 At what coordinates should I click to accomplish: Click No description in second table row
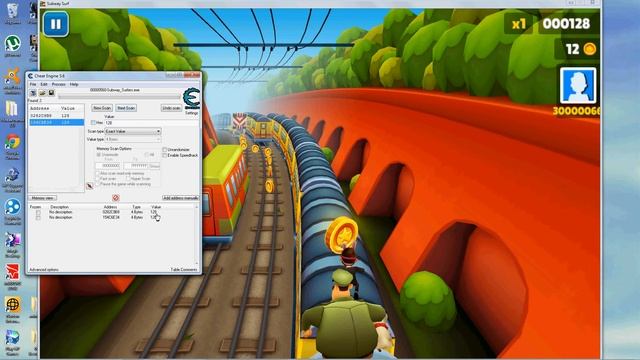(x=60, y=218)
